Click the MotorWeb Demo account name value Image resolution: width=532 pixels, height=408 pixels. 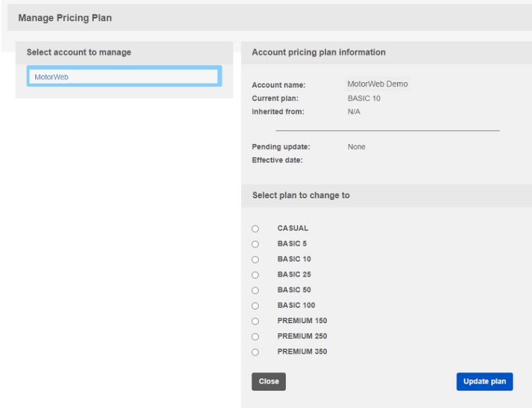click(377, 84)
